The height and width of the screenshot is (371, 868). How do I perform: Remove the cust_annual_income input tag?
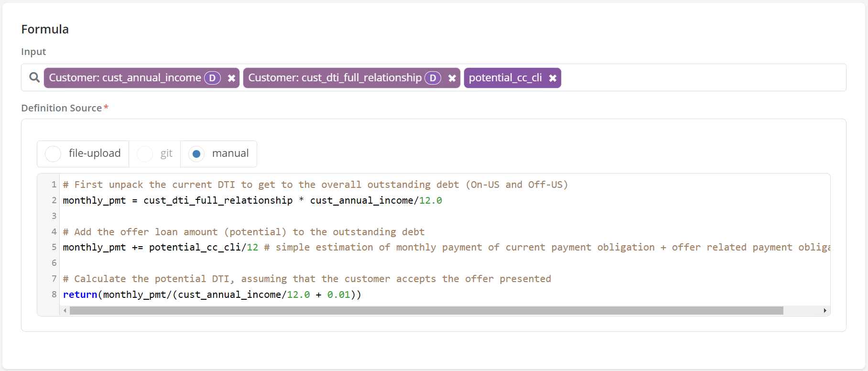point(231,78)
